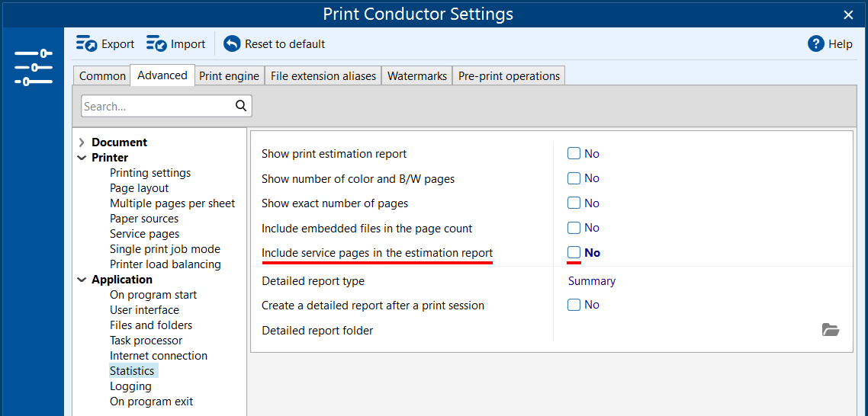
Task: Click into the Search settings field
Action: coord(156,107)
